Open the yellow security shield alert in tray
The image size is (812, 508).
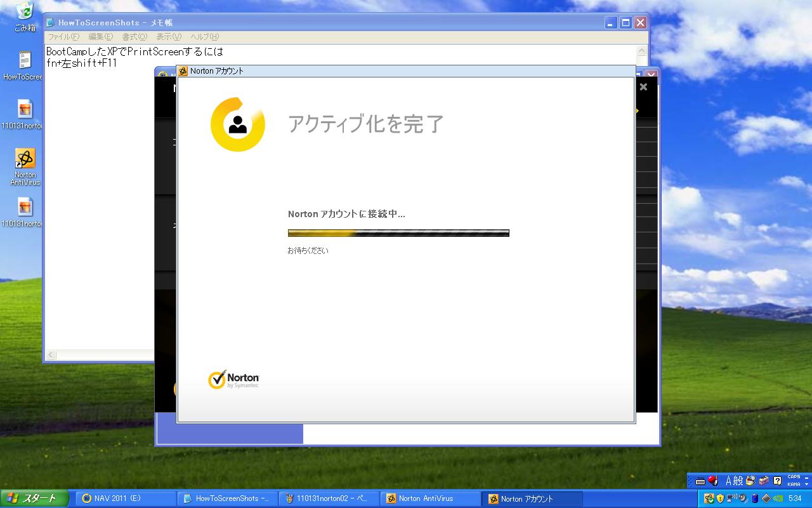click(720, 498)
